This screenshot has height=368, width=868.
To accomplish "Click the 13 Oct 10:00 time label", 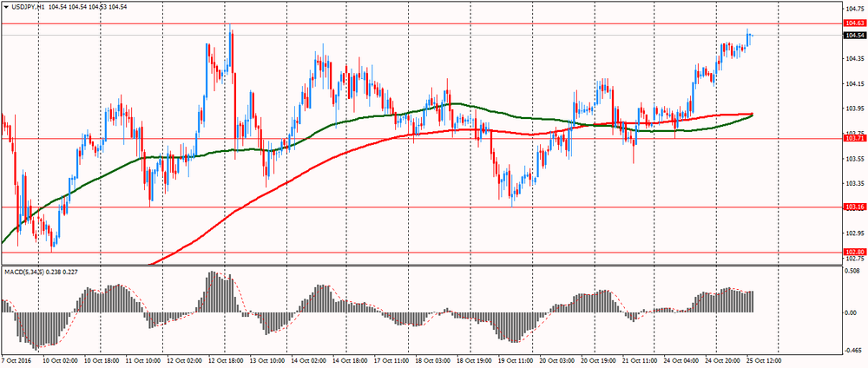I will coord(266,360).
